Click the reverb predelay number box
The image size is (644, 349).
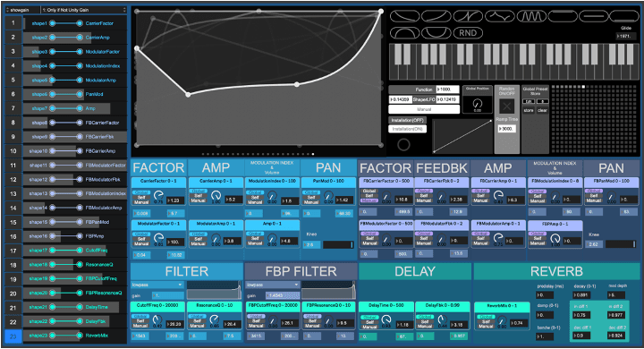(545, 294)
